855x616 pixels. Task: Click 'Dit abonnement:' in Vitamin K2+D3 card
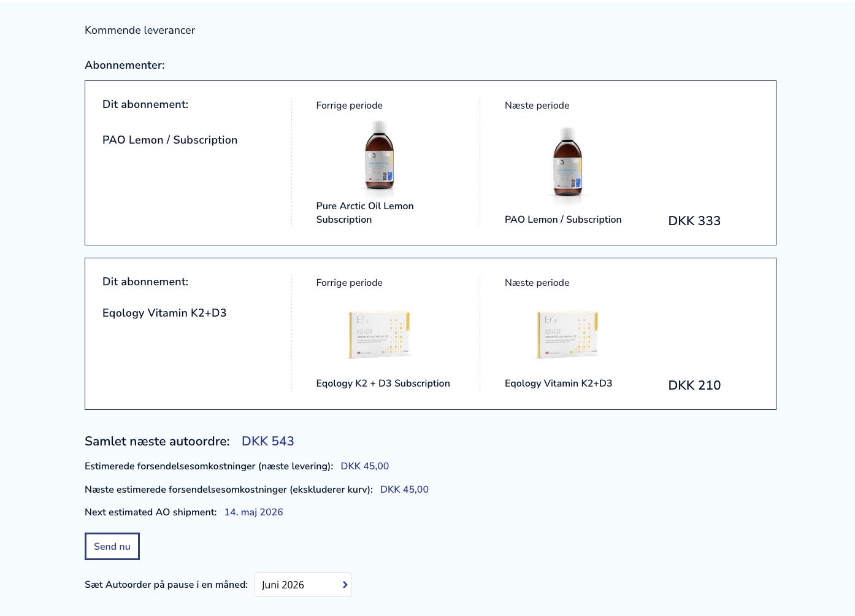tap(145, 282)
